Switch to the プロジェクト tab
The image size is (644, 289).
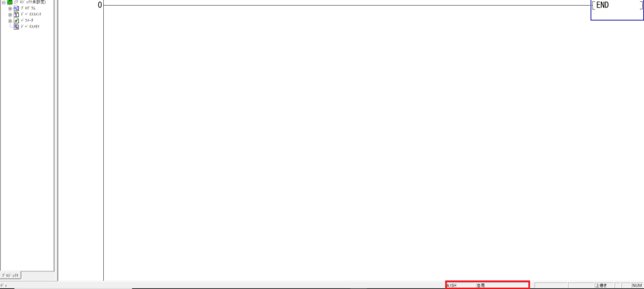click(x=10, y=275)
